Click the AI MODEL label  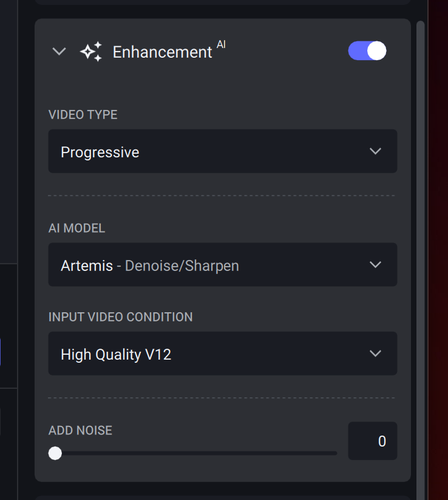[x=76, y=228]
